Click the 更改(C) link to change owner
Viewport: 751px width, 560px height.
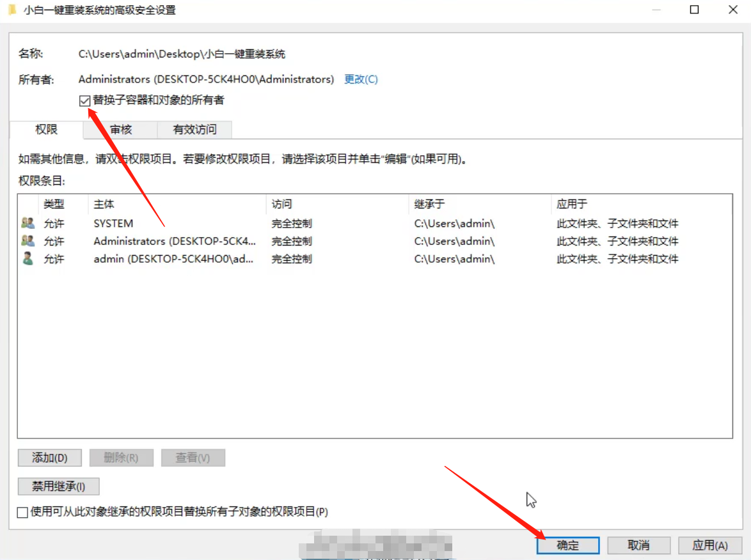click(361, 79)
